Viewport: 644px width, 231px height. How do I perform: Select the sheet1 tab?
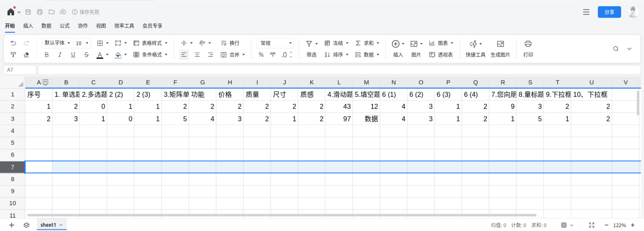point(51,225)
